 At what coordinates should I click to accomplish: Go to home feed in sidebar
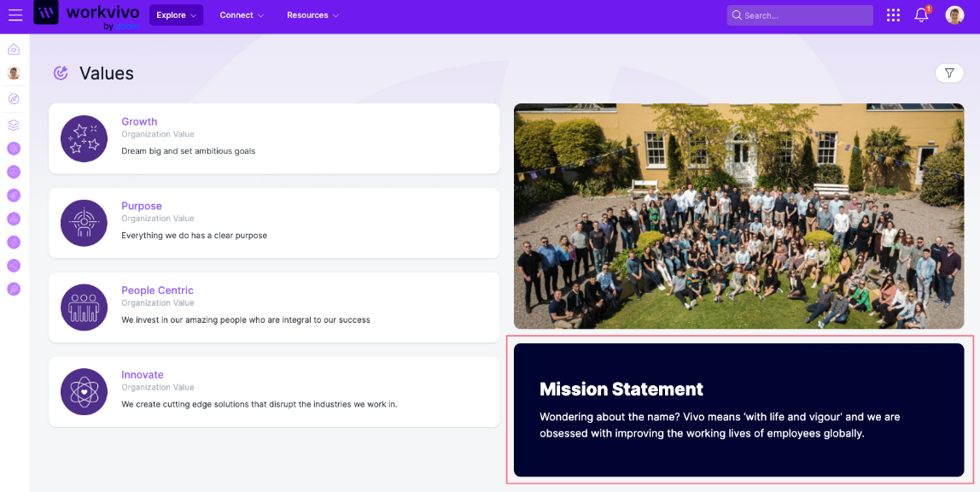14,50
